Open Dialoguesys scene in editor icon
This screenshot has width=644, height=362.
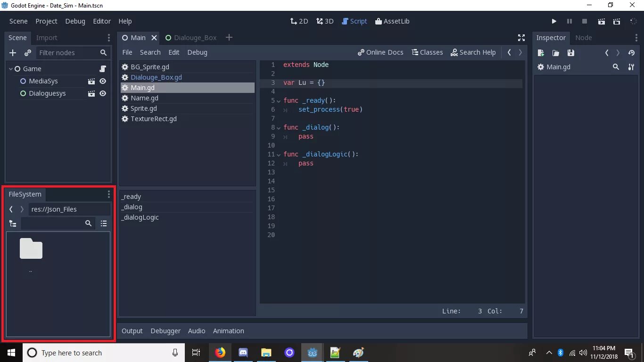[x=91, y=93]
